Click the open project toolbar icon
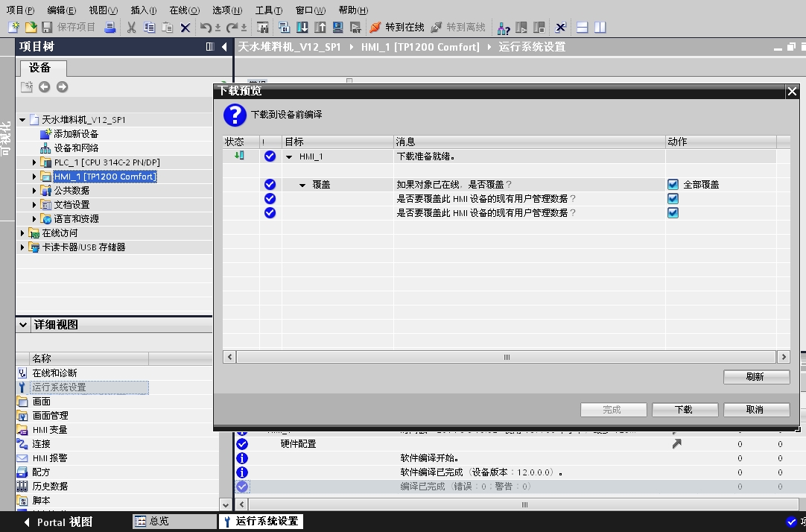806x532 pixels. (x=31, y=28)
